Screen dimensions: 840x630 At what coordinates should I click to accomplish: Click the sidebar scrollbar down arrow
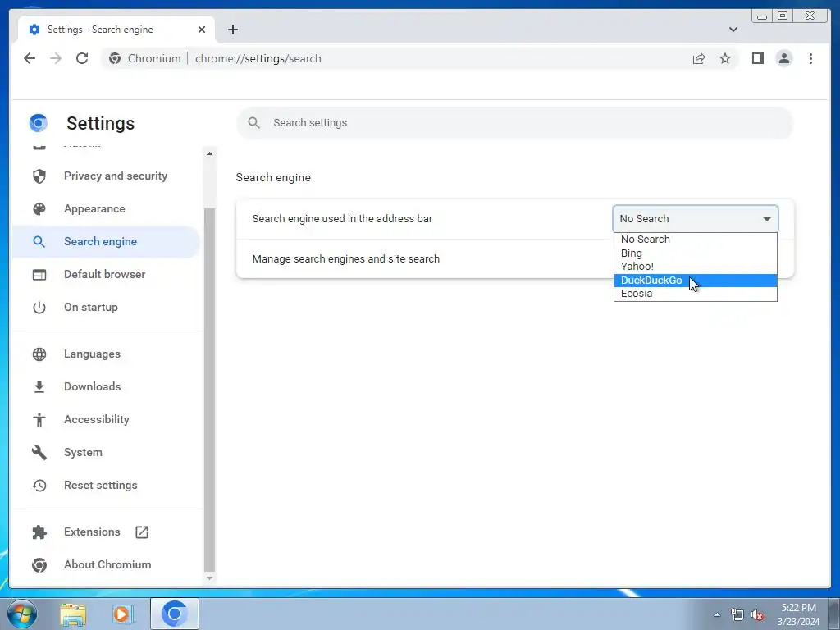pyautogui.click(x=209, y=578)
